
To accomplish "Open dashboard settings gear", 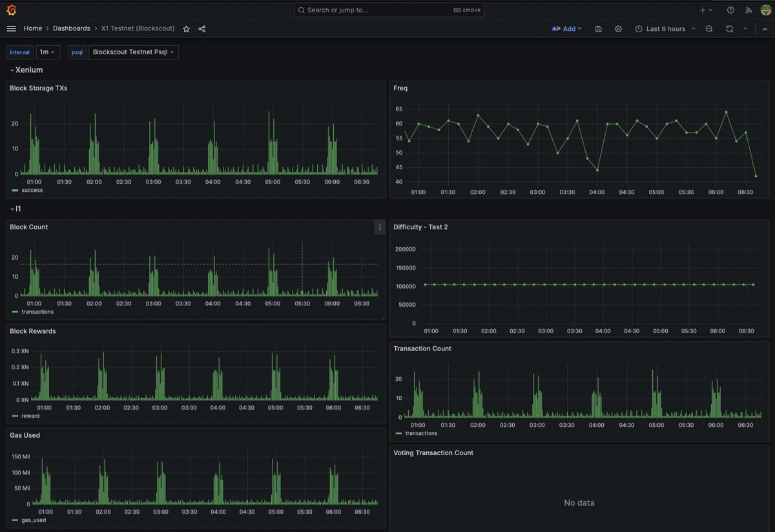I will tap(618, 29).
